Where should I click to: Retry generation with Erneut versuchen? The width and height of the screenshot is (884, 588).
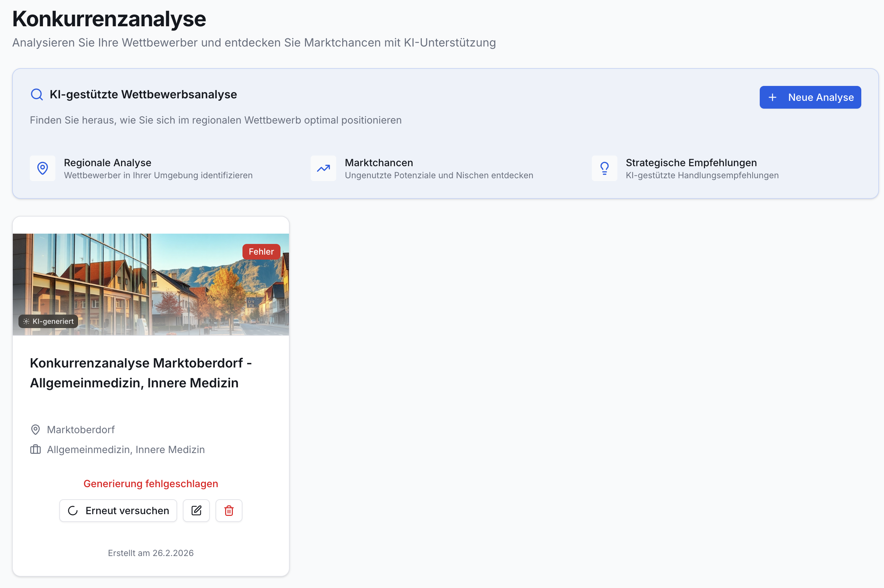(x=118, y=510)
